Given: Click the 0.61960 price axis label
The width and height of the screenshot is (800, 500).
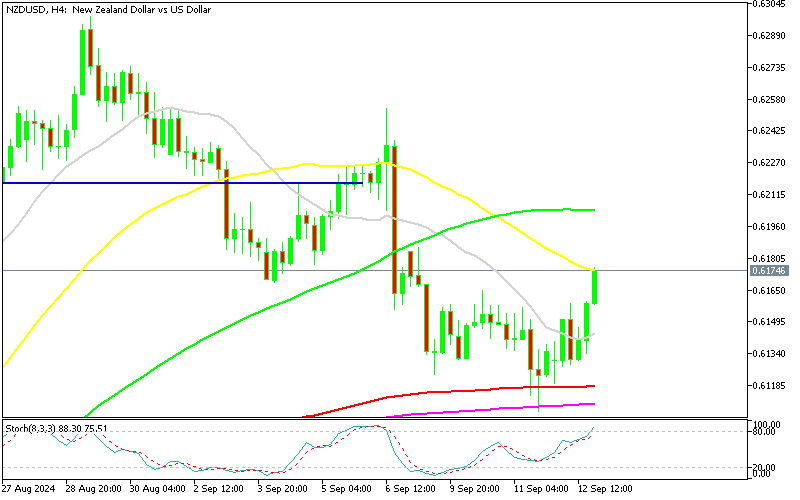Looking at the screenshot, I should (x=768, y=226).
